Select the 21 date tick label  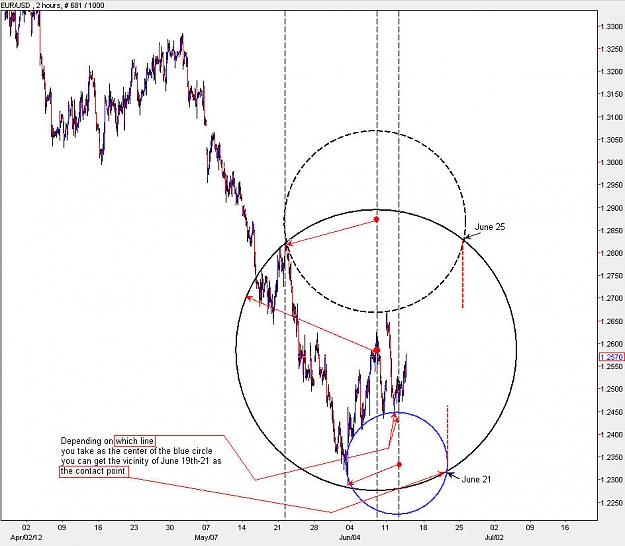click(x=278, y=528)
